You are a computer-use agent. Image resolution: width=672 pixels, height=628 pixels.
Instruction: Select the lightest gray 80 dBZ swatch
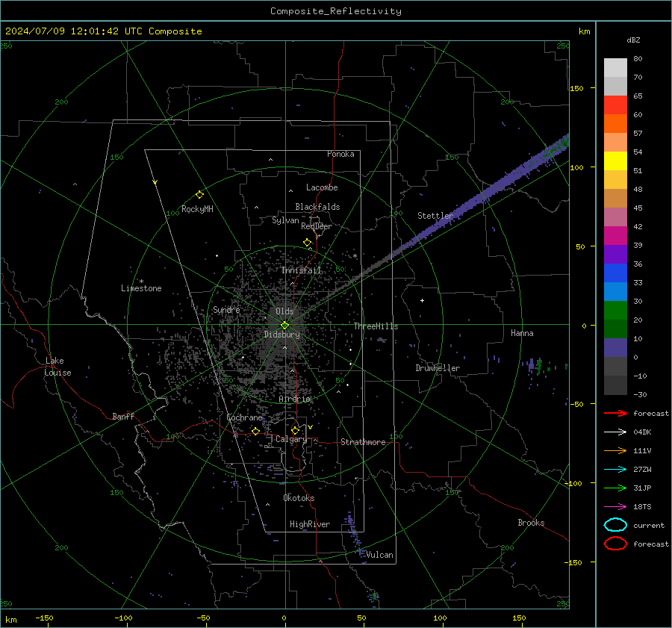coord(615,67)
